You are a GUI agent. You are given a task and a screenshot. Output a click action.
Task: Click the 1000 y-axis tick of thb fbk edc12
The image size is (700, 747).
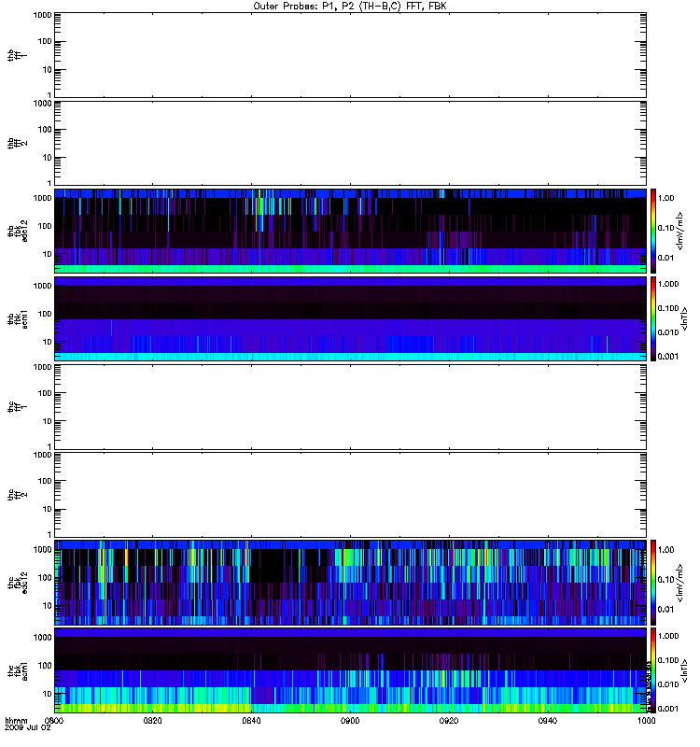coord(42,198)
